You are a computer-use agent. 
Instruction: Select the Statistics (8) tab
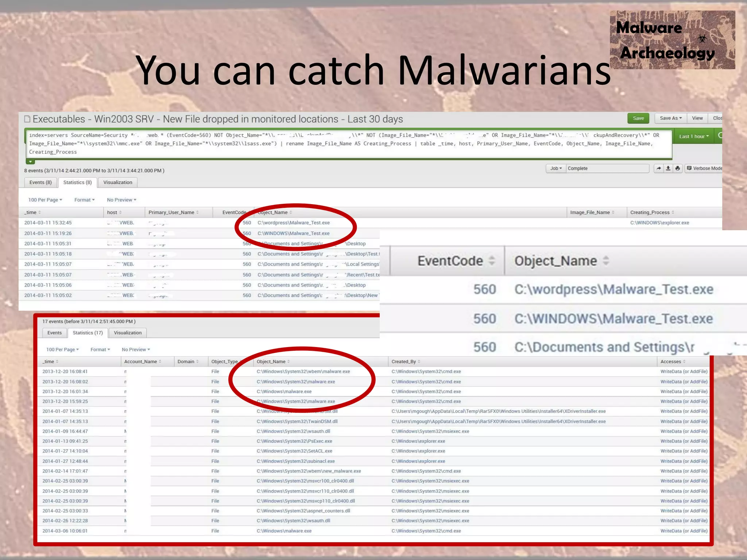[x=77, y=182]
